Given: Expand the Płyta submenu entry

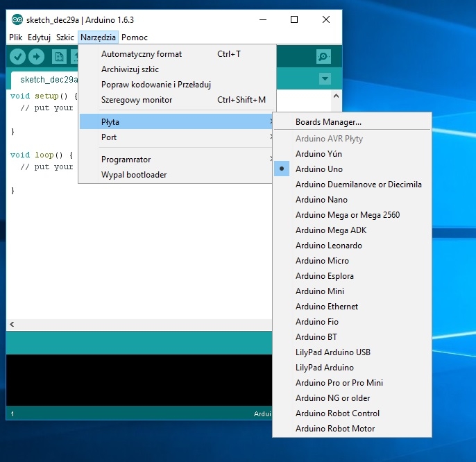Looking at the screenshot, I should [x=177, y=121].
